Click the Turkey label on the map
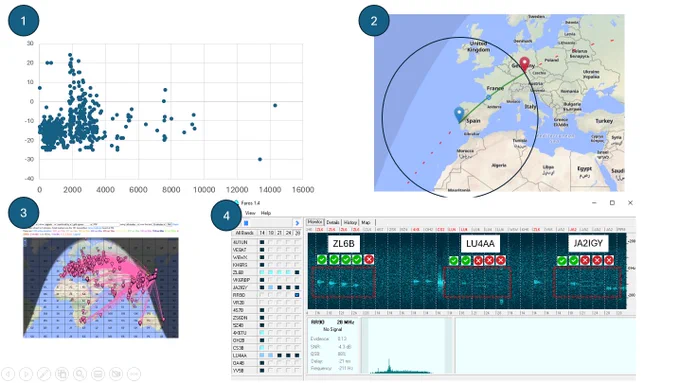 click(x=604, y=121)
